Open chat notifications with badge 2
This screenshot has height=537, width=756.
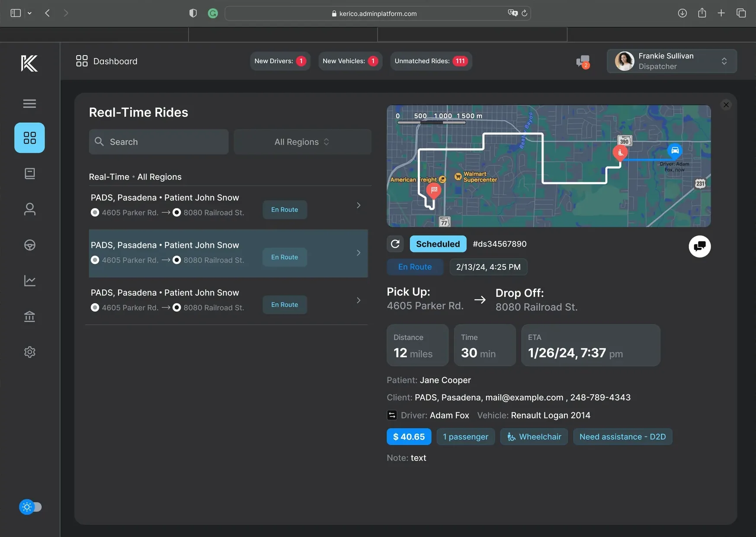click(583, 61)
